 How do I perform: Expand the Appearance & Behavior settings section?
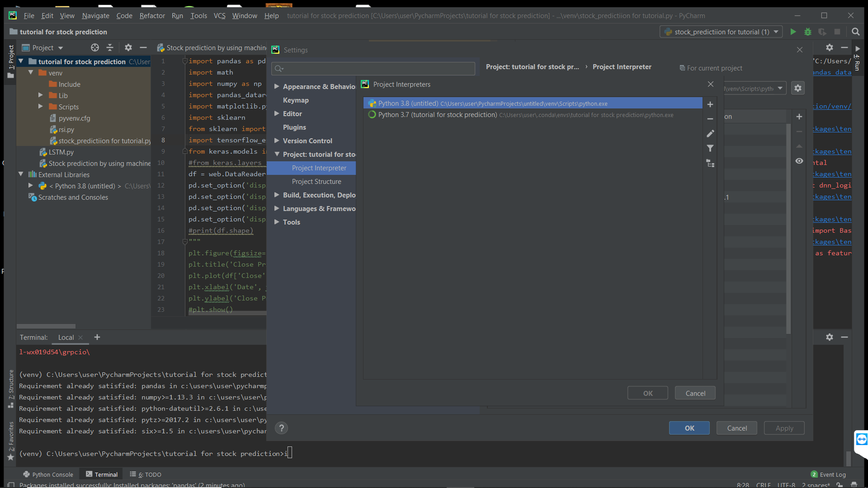pos(277,86)
